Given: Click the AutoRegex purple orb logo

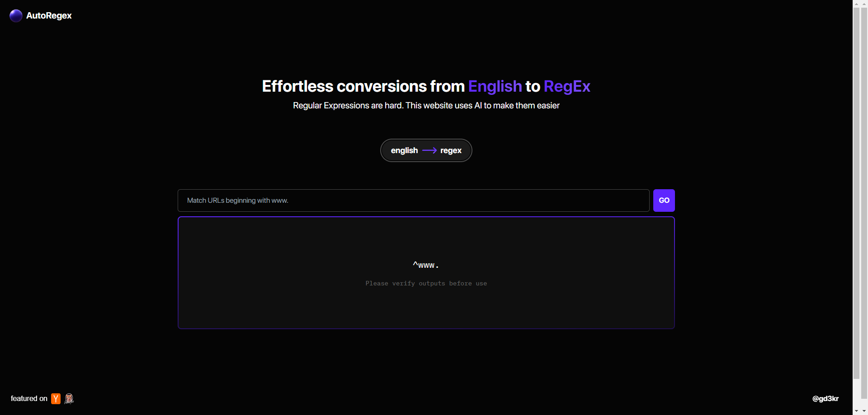Looking at the screenshot, I should click(16, 16).
